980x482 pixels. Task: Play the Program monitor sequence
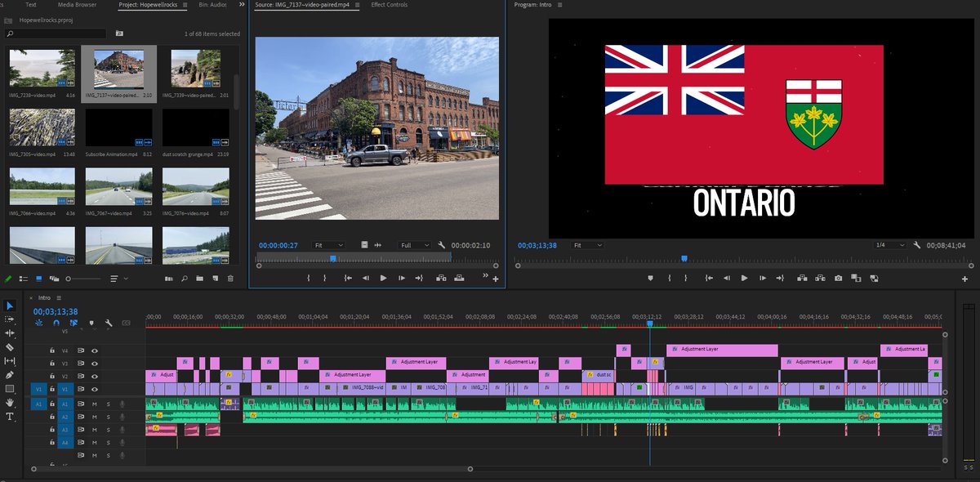point(744,278)
